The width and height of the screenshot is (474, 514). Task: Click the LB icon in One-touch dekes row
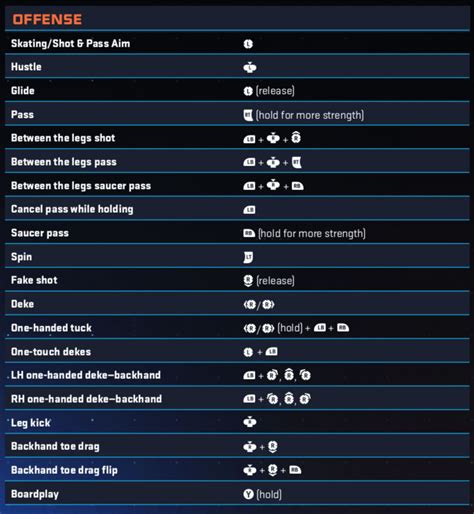[271, 352]
